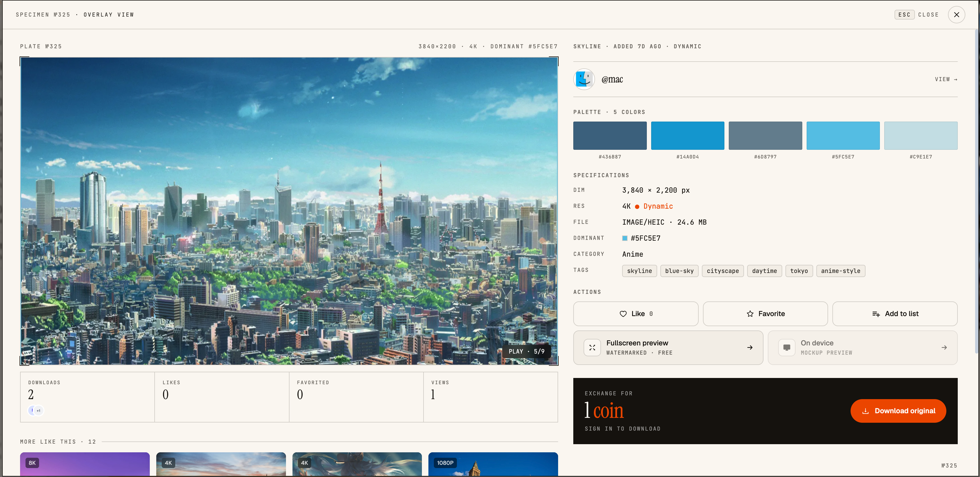Open the On device mockup preview
Viewport: 980px width, 477px height.
click(863, 348)
